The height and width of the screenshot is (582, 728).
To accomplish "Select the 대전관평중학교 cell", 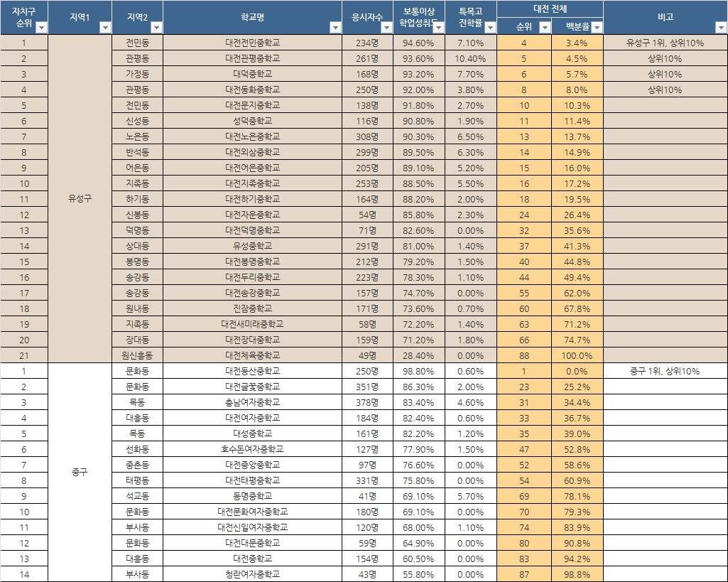I will click(x=253, y=58).
